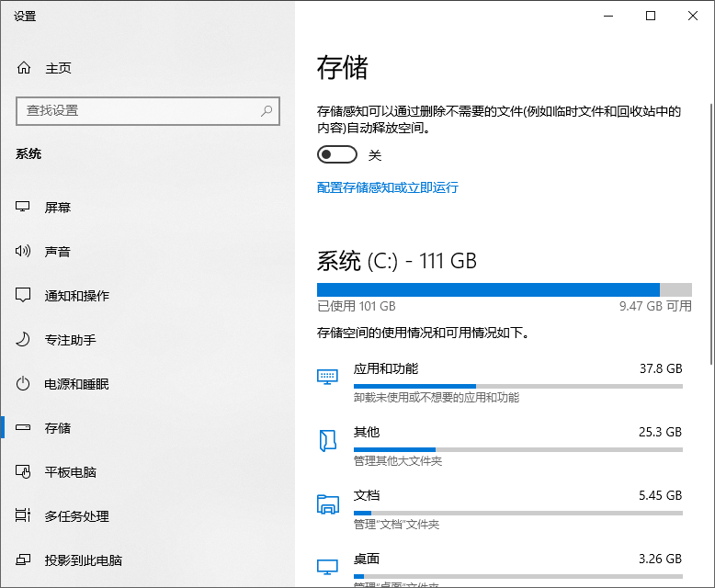Image resolution: width=715 pixels, height=588 pixels.
Task: Go to 声音 settings
Action: point(148,251)
